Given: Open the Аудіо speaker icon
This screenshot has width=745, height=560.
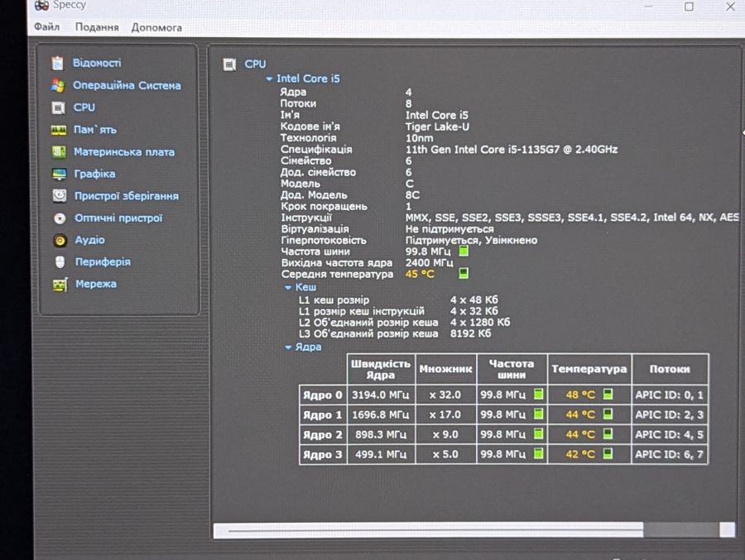Looking at the screenshot, I should [60, 240].
